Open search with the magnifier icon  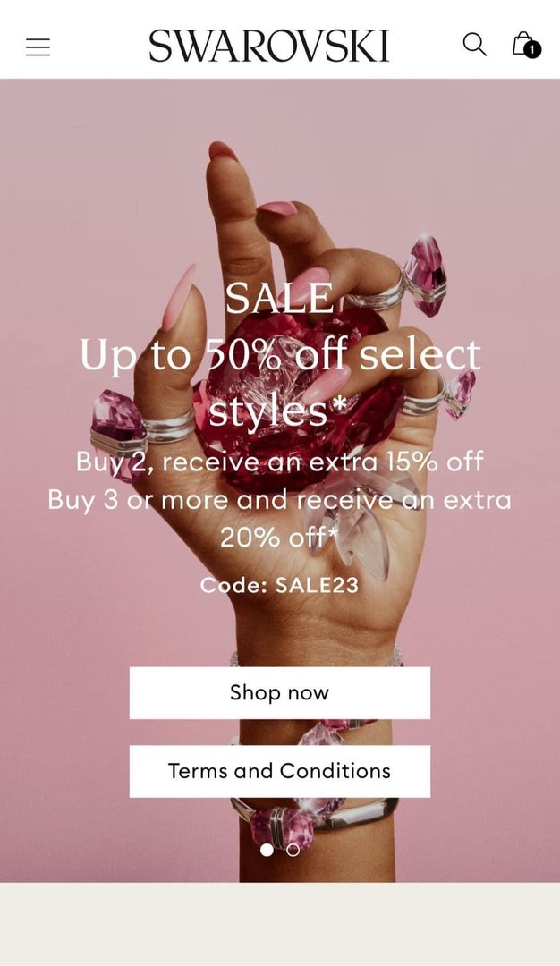click(474, 45)
